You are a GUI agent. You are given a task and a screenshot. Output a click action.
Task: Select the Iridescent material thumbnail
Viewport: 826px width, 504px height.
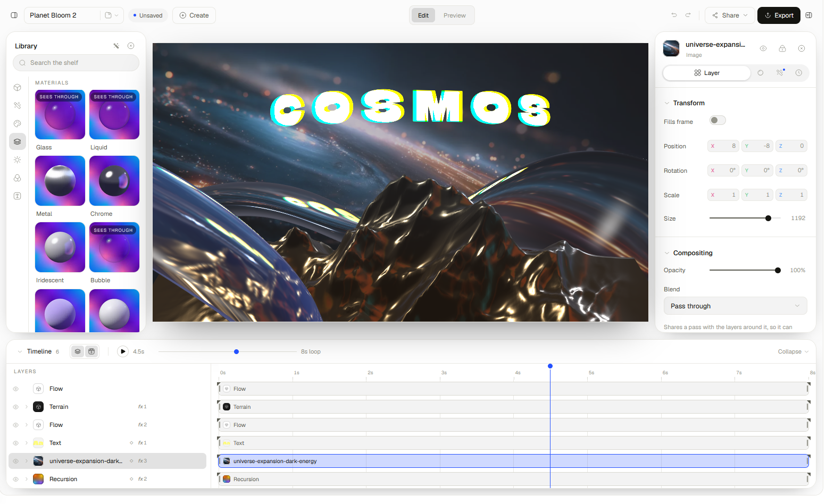tap(60, 247)
